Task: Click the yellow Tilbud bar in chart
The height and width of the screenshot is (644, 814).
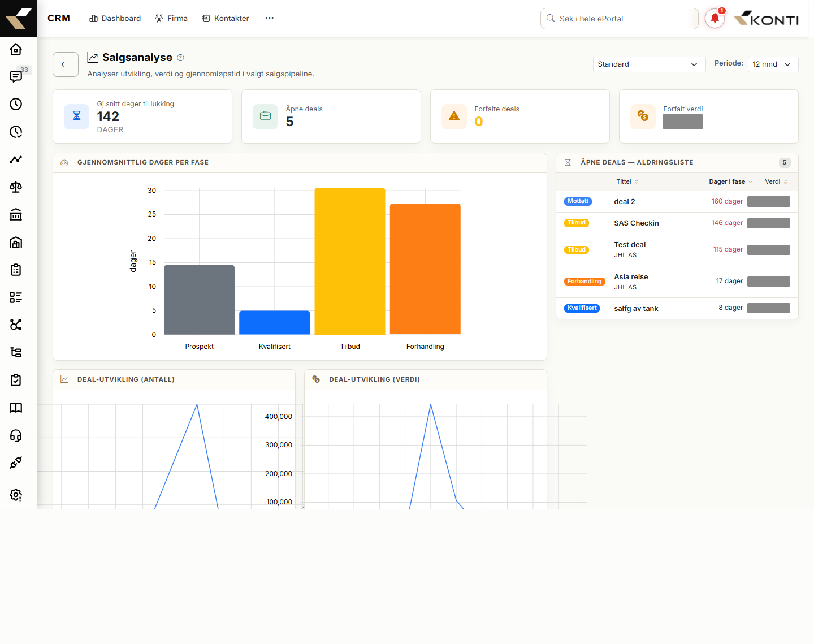Action: [x=350, y=261]
